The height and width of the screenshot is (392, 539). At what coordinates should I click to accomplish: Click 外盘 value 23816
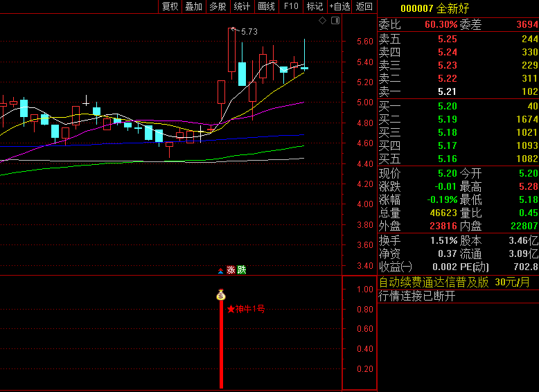point(443,226)
